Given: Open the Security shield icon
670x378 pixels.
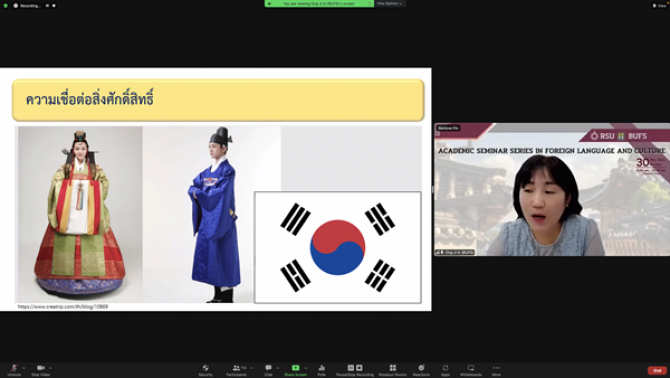Looking at the screenshot, I should pyautogui.click(x=206, y=368).
